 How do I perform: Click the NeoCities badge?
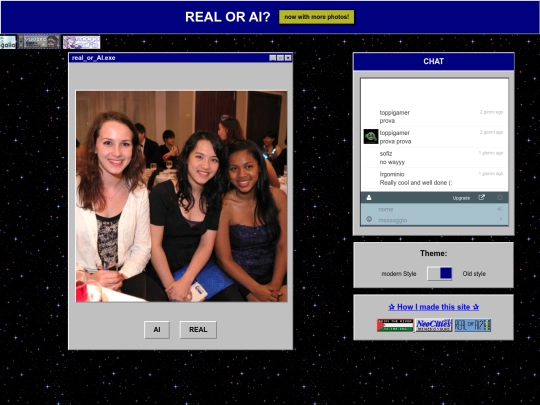(x=434, y=325)
